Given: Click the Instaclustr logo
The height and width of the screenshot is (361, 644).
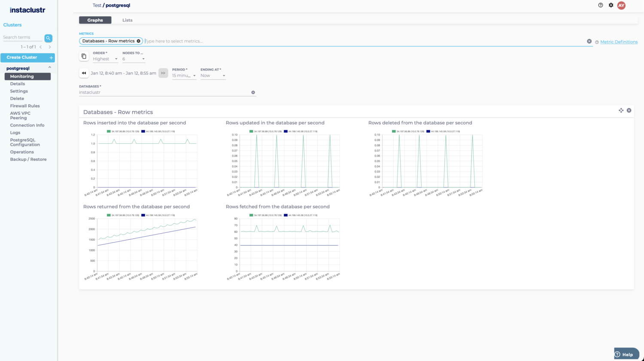Looking at the screenshot, I should (27, 9).
